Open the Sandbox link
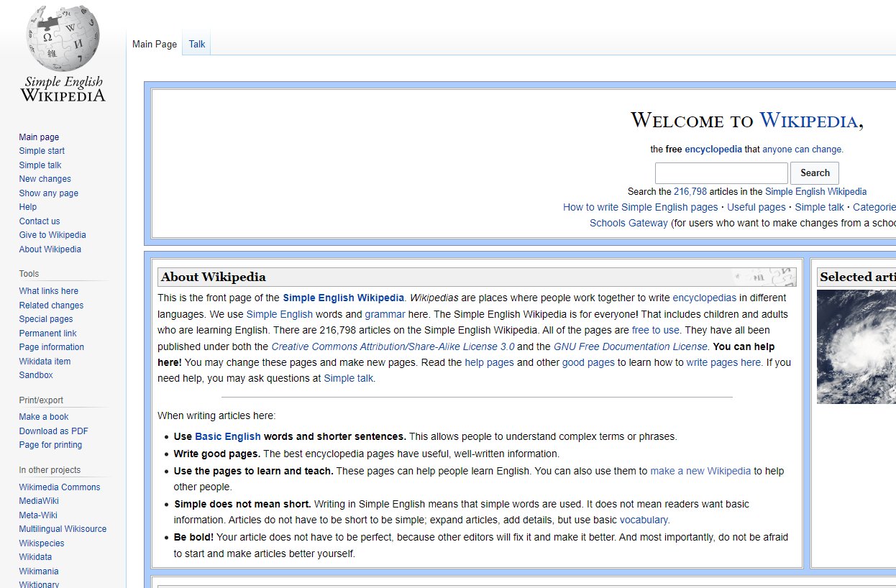Viewport: 896px width, 588px height. click(36, 375)
